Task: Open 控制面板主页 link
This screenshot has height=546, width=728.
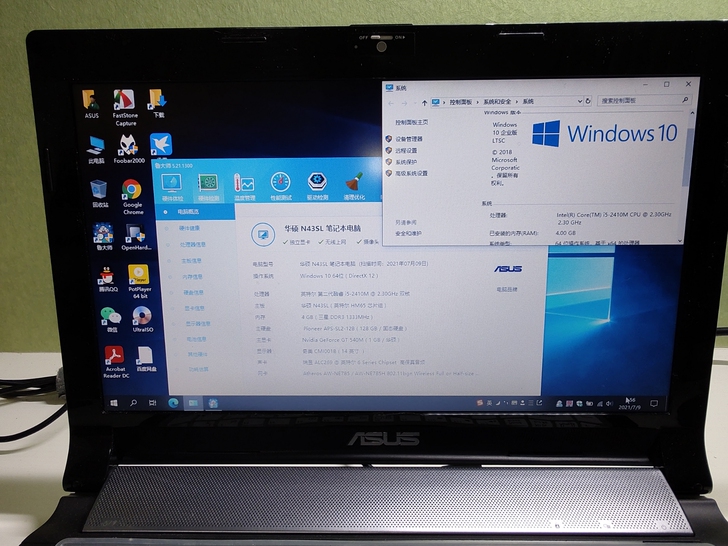Action: pos(411,122)
